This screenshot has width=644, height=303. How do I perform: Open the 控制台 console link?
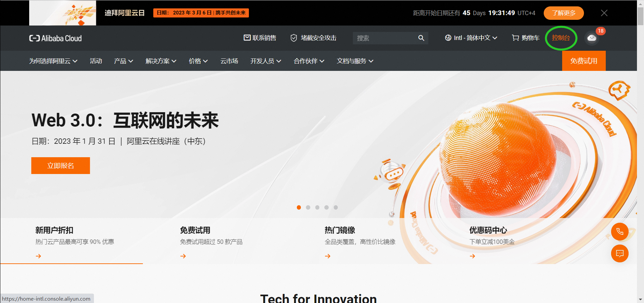tap(561, 38)
